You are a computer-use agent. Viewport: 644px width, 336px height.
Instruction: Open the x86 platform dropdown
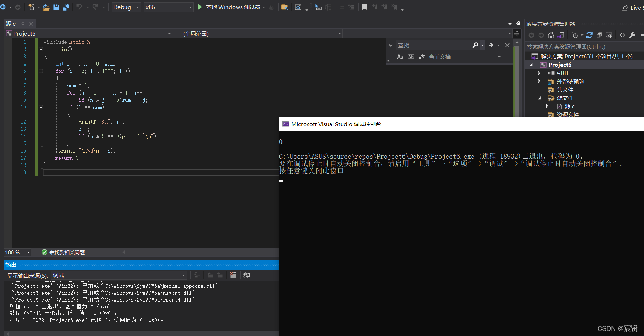point(168,7)
